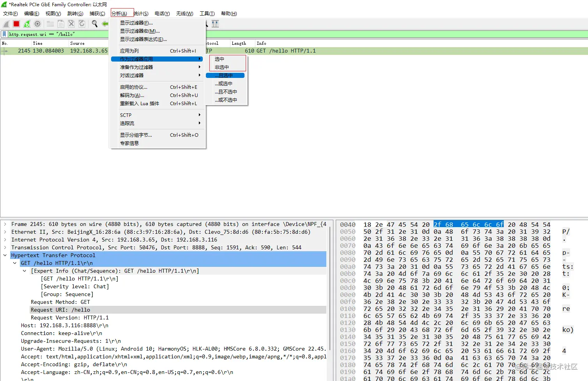Expand the Frame 2145 tree node
588x381 pixels.
[5, 224]
